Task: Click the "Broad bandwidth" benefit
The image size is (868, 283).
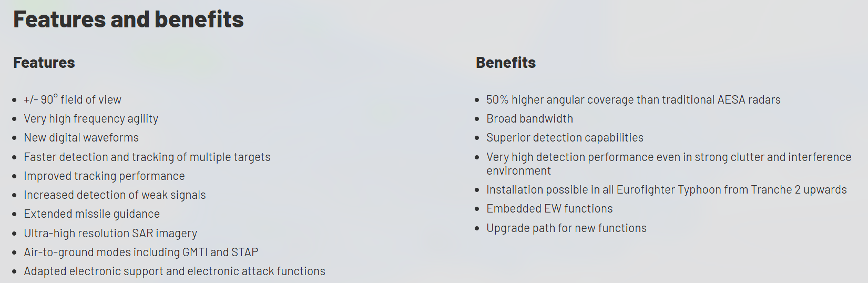Action: pos(529,119)
